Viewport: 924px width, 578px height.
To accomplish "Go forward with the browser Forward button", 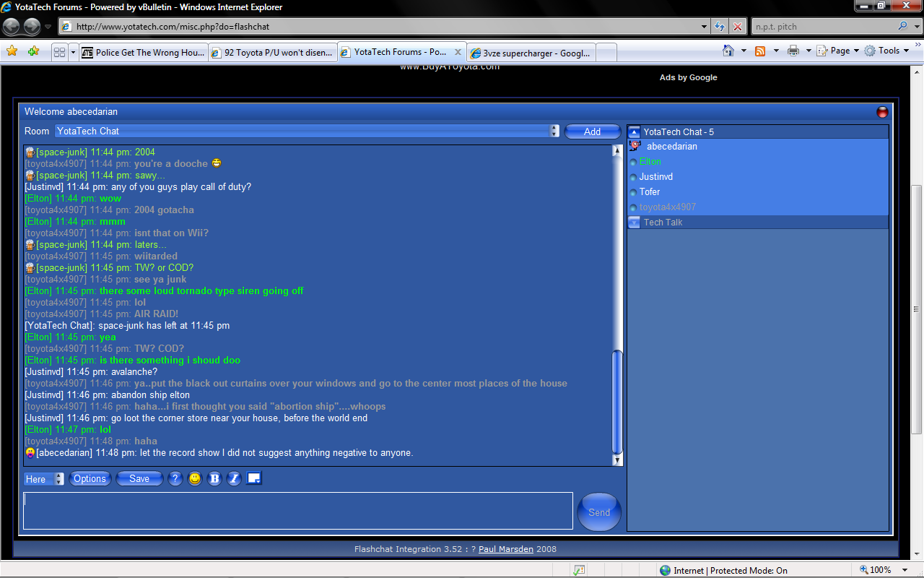I will tap(32, 27).
